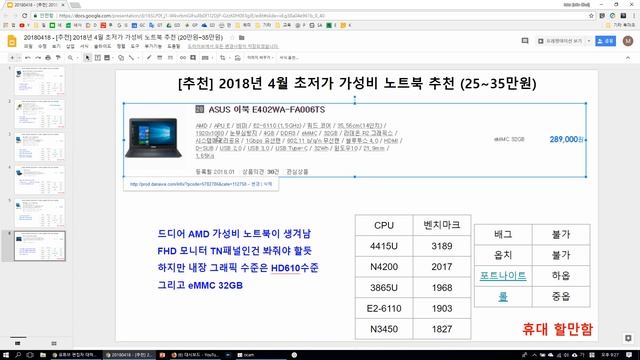Click the 이미지 바꾸기 replace image button
Screen dimensions: 640x360
click(x=260, y=58)
